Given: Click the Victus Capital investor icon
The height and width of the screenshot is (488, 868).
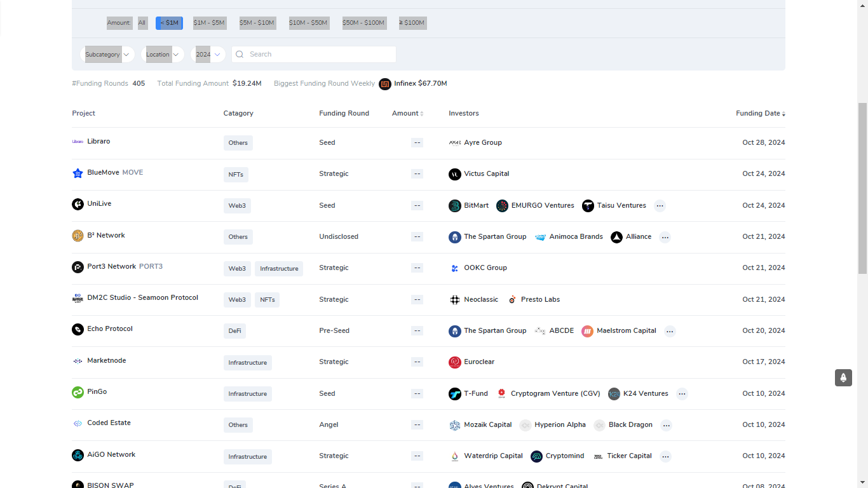Looking at the screenshot, I should 455,174.
